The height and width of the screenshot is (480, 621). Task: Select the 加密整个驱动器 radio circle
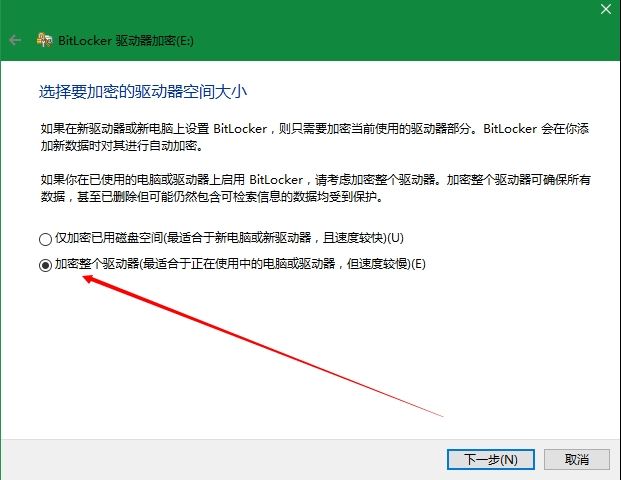click(45, 265)
